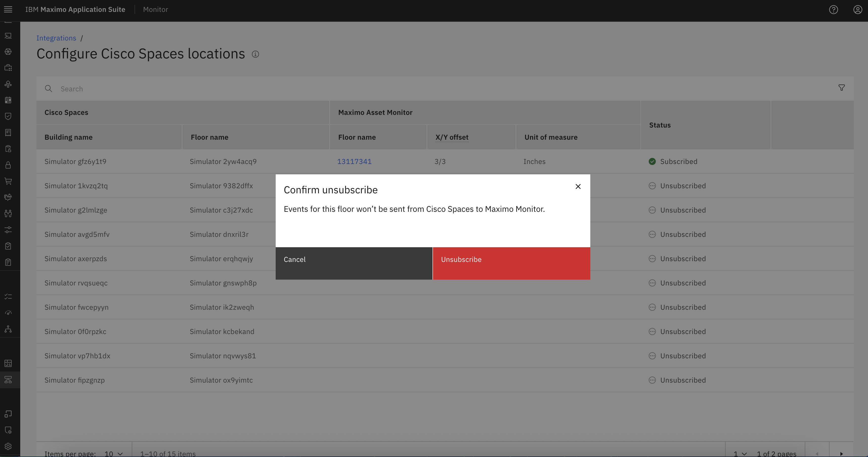Image resolution: width=868 pixels, height=457 pixels.
Task: Open the help question mark icon
Action: coord(833,9)
